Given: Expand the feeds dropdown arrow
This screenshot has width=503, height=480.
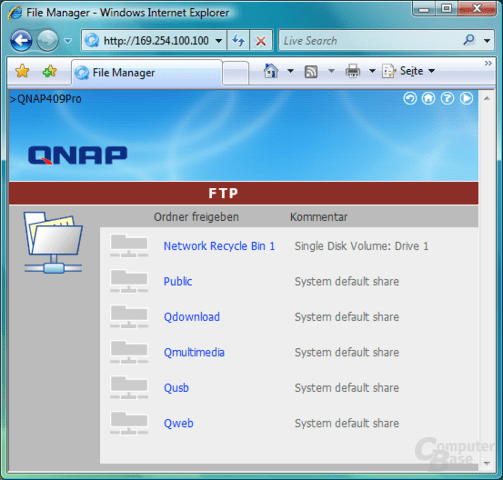Looking at the screenshot, I should [x=331, y=71].
